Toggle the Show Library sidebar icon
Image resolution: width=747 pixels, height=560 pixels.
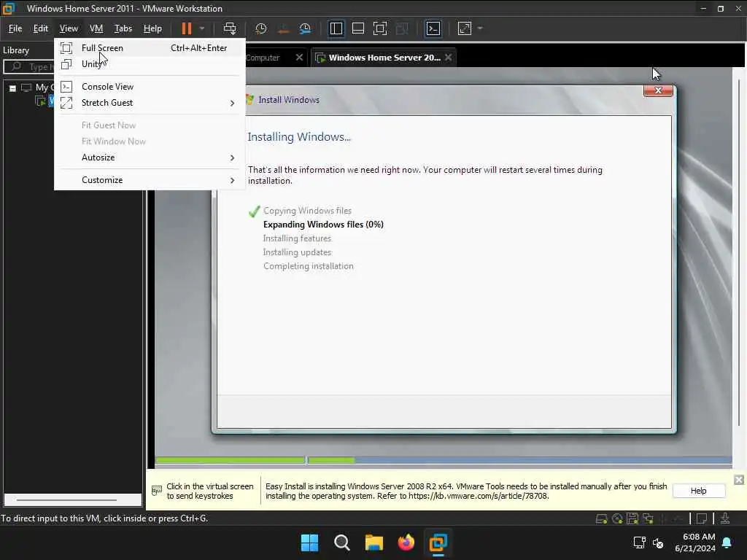tap(336, 28)
